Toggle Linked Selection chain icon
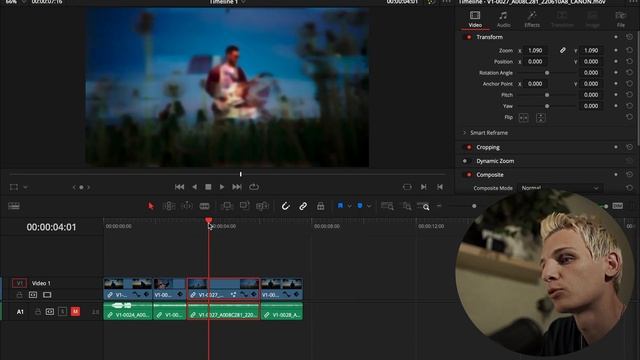 [x=303, y=206]
